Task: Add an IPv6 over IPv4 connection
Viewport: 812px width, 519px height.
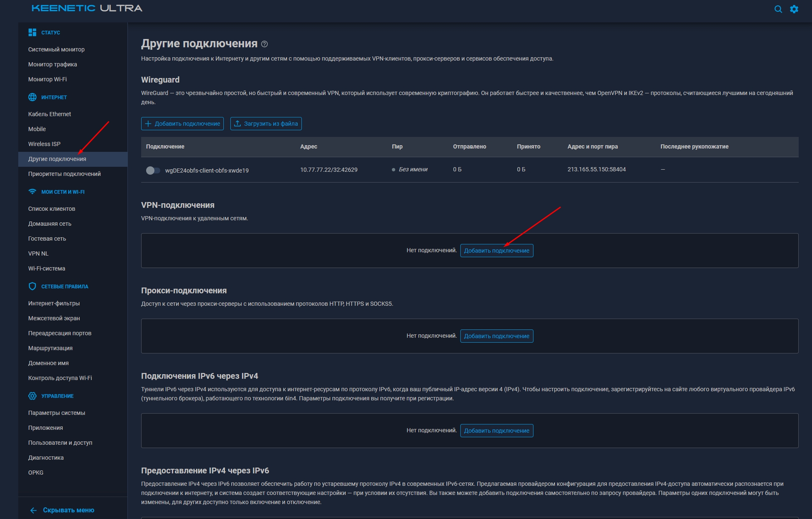Action: coord(496,431)
